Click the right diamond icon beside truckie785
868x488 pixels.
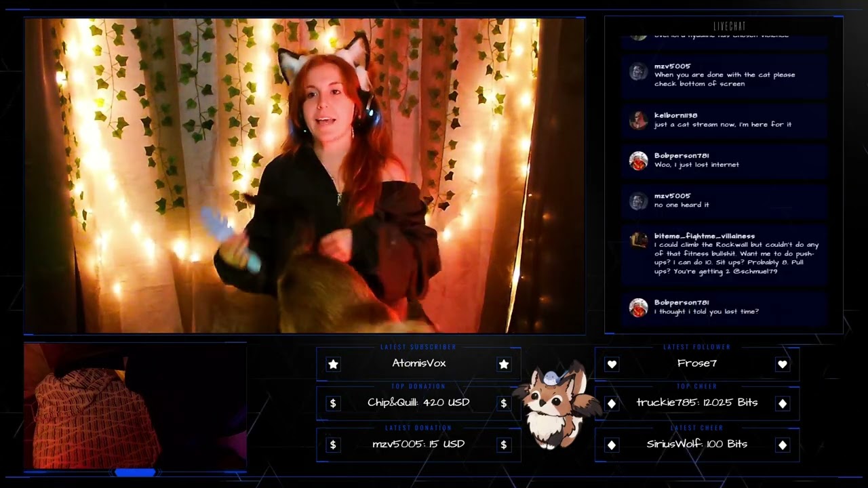coord(783,403)
